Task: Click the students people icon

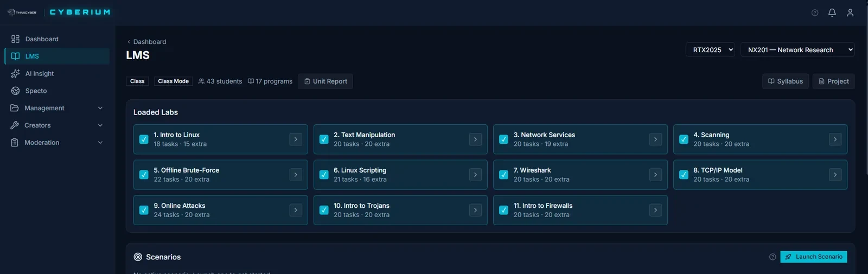Action: coord(201,81)
